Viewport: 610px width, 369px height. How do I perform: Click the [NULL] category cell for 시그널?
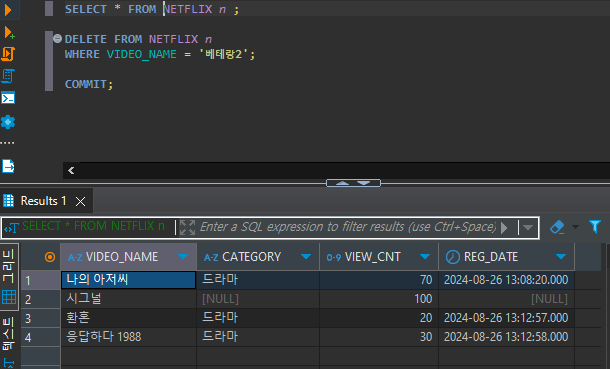coord(258,299)
